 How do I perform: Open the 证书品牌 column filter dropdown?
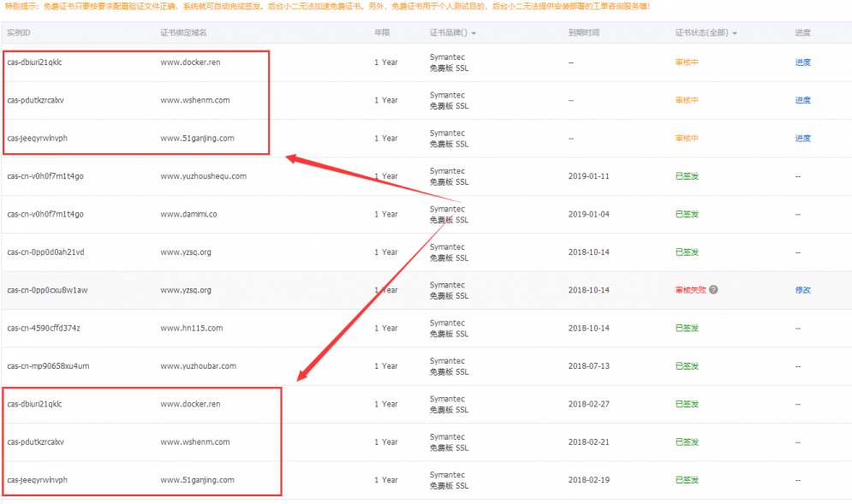point(474,33)
